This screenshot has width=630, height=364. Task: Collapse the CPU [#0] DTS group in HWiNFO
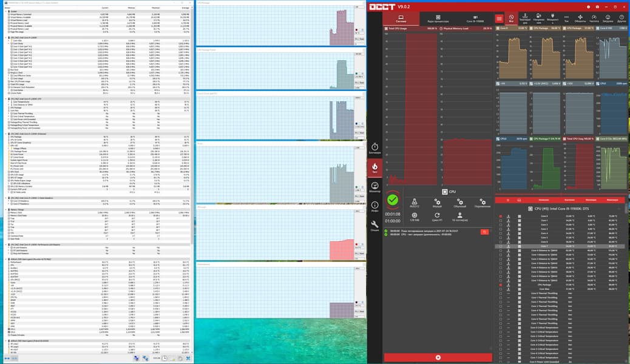click(x=5, y=99)
